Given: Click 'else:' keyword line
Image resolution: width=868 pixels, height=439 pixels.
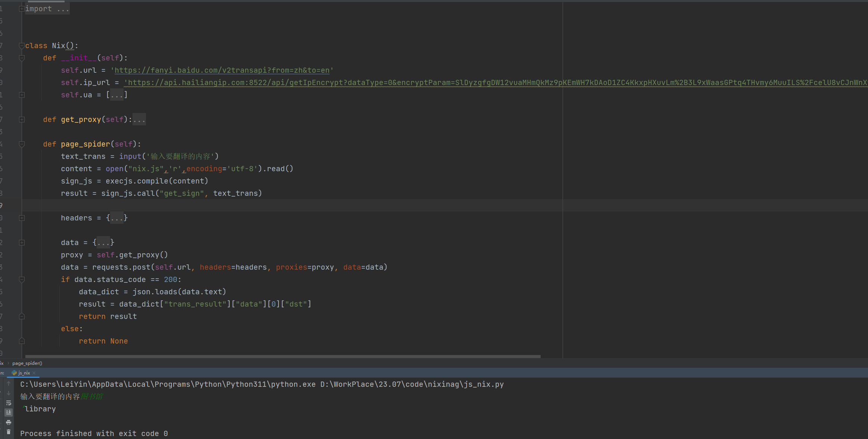Looking at the screenshot, I should pyautogui.click(x=72, y=329).
